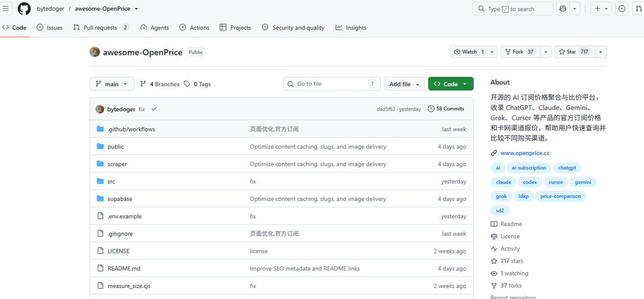Viewport: 644px width, 299px height.
Task: Select the price-comparison topic tag
Action: click(561, 196)
